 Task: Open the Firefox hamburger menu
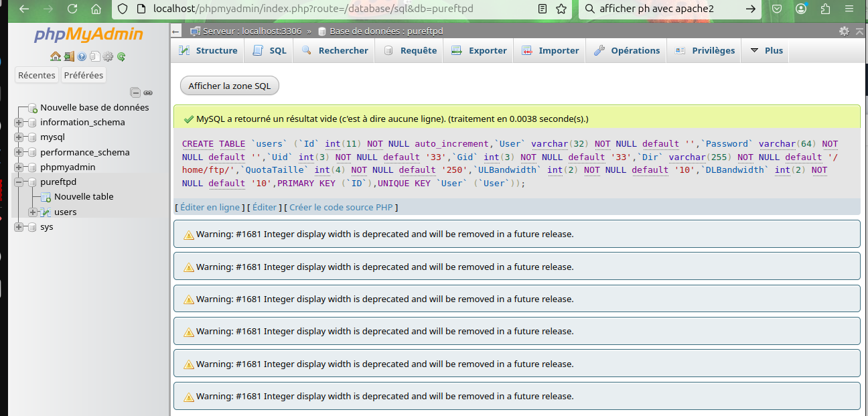click(851, 9)
